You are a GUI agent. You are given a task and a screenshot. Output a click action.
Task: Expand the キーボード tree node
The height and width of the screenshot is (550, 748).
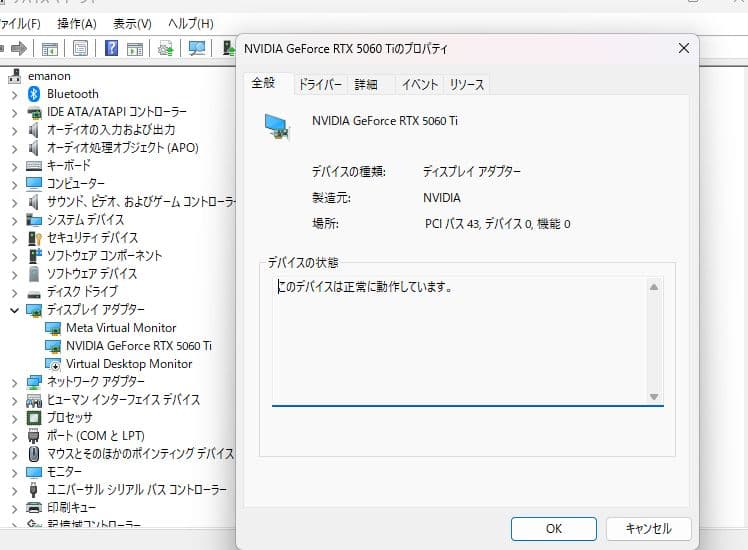[14, 166]
